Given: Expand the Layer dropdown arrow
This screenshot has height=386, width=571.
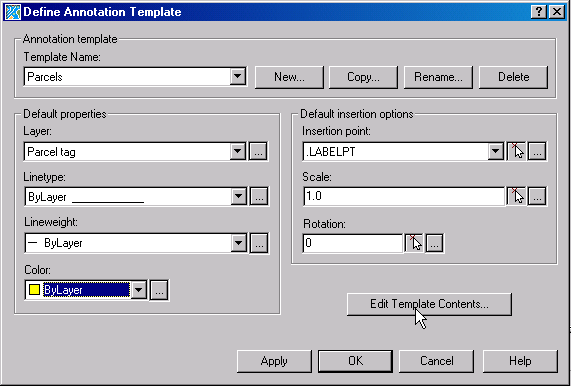Looking at the screenshot, I should click(238, 151).
